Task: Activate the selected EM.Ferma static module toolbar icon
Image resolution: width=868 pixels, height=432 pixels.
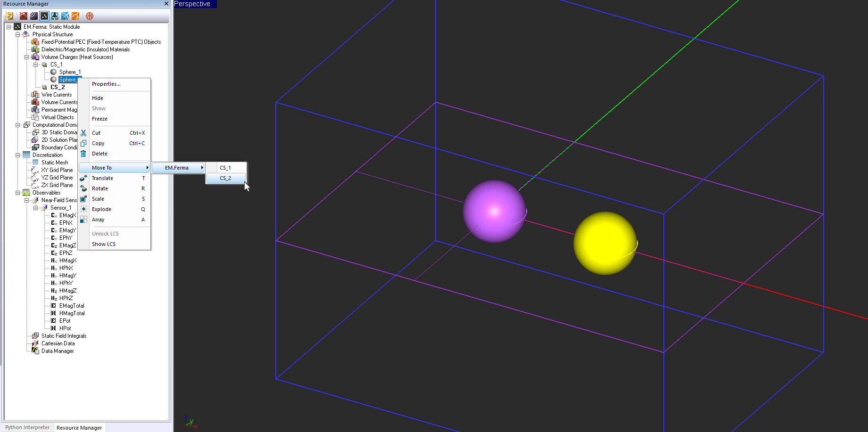Action: coord(44,16)
